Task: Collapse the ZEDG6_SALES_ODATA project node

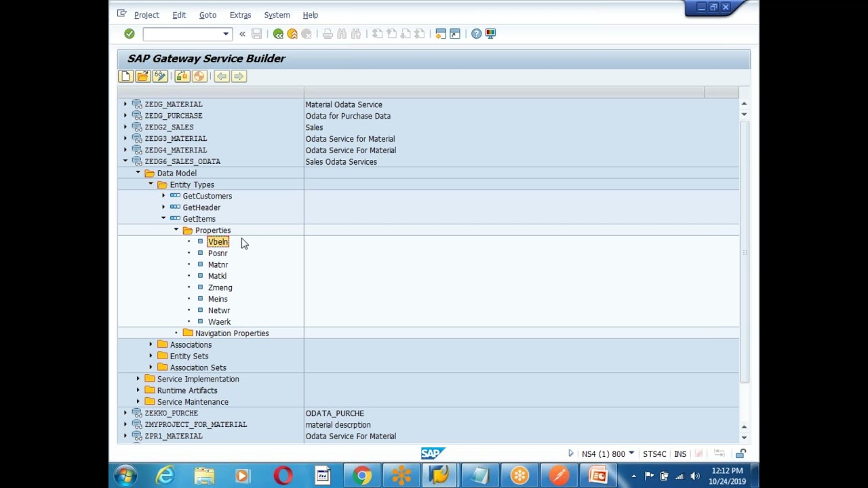Action: click(x=125, y=161)
